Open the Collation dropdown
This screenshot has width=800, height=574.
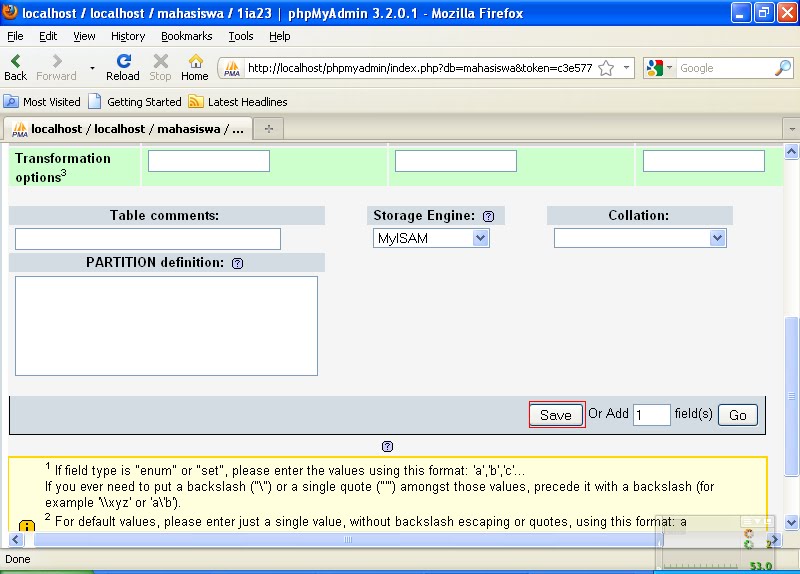click(x=640, y=238)
